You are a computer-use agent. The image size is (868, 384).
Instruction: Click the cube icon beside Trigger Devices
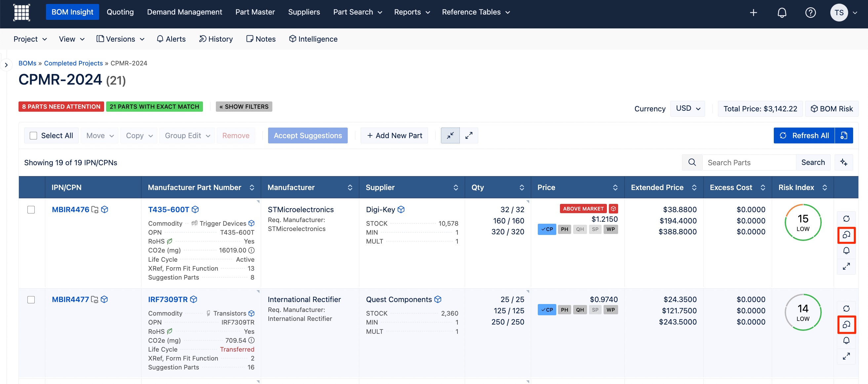click(251, 223)
